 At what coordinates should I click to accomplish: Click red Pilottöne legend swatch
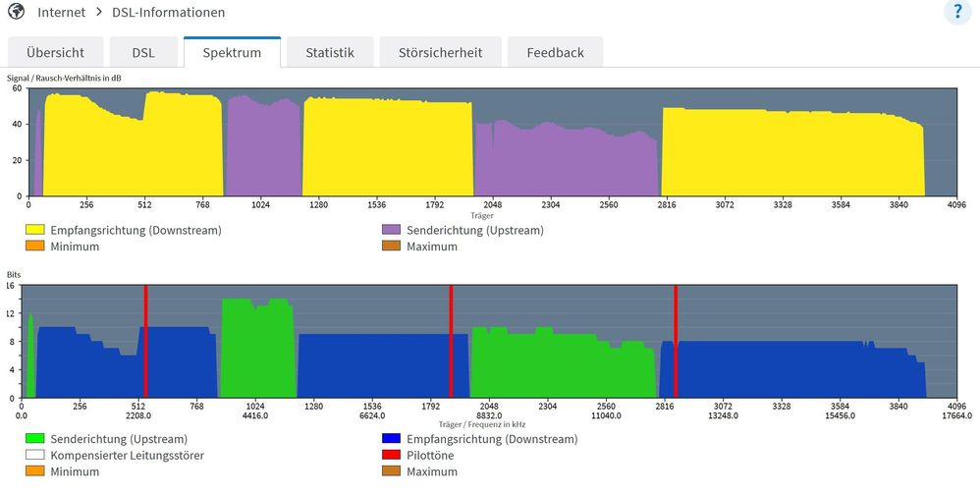point(391,455)
